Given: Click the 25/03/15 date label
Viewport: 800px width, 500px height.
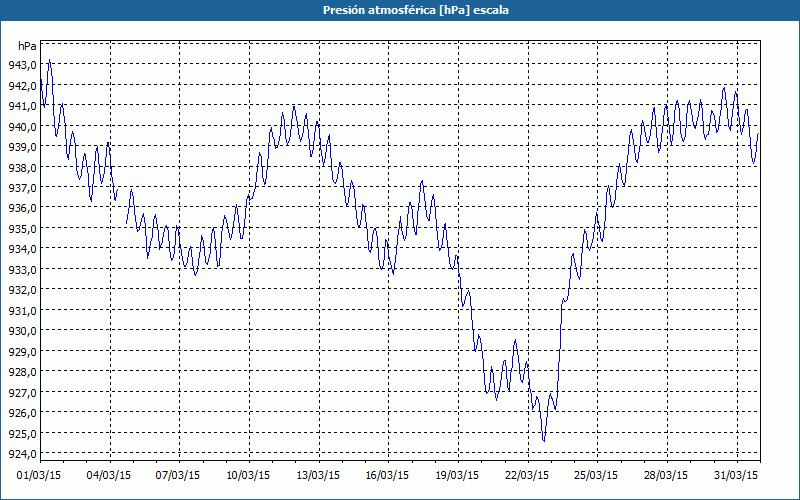Looking at the screenshot, I should [596, 475].
